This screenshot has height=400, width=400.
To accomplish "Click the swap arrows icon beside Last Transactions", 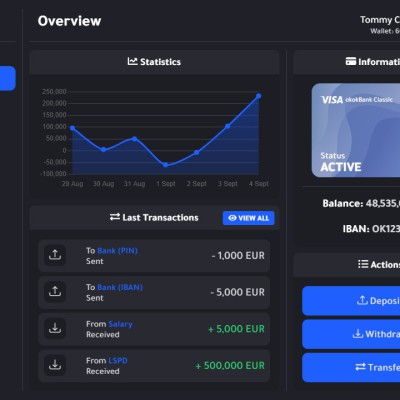I will [x=115, y=217].
